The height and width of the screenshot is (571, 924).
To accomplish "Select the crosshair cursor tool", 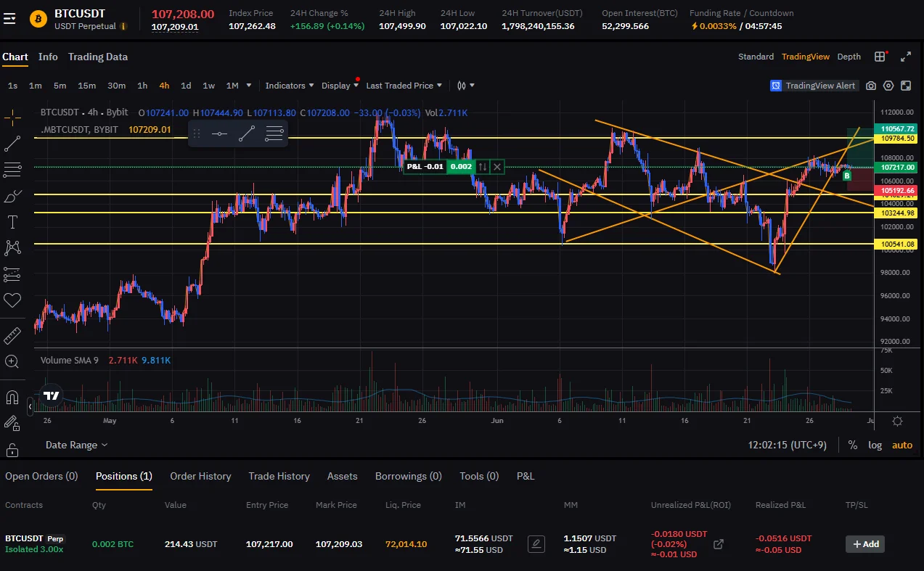I will (12, 117).
